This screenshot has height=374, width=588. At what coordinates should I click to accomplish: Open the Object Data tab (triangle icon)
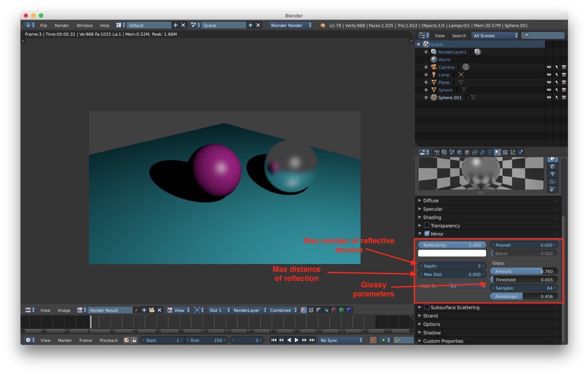[490, 152]
